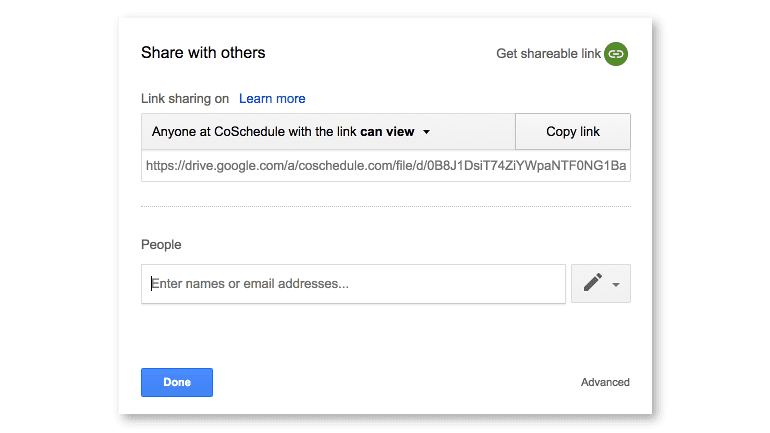Click the end of the truncated share URL
Screen dimensions: 770x433
pos(614,166)
